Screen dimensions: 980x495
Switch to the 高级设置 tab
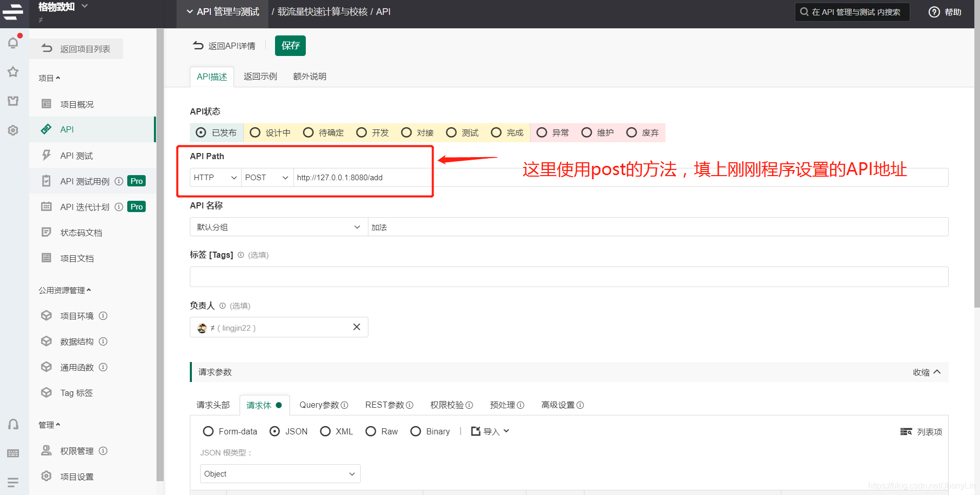[562, 405]
